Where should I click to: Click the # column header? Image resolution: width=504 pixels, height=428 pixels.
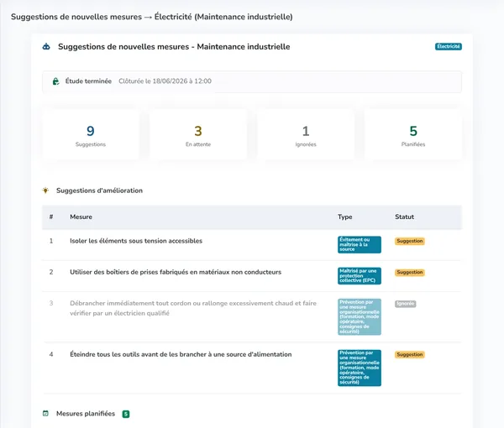click(x=51, y=217)
